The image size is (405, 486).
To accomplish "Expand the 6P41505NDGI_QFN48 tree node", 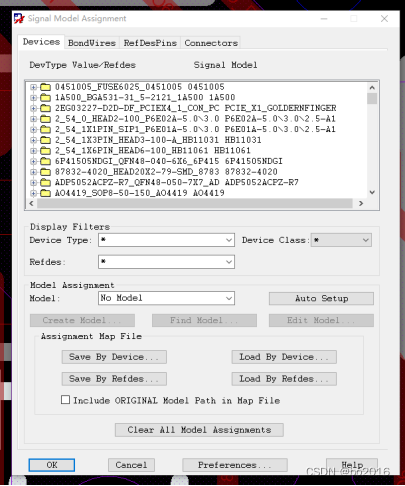I will coord(33,161).
